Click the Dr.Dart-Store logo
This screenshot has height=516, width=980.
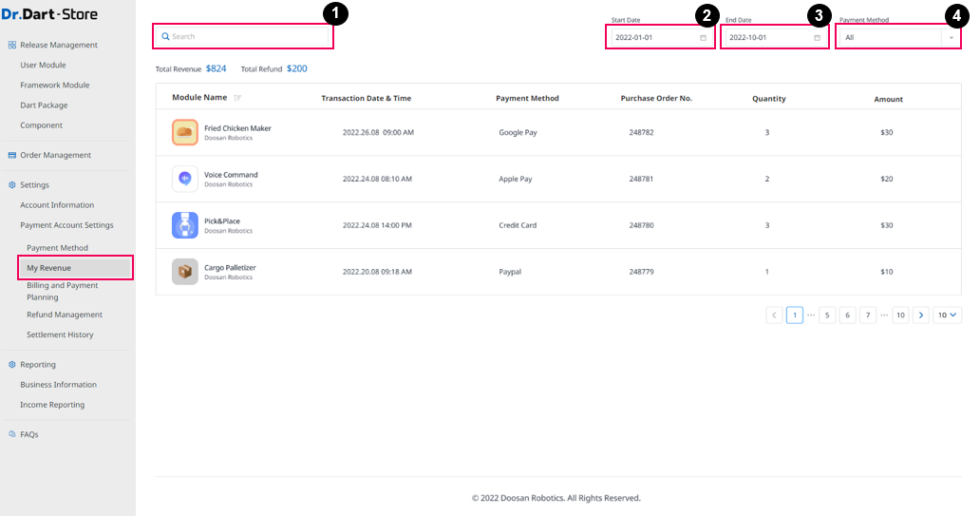tap(49, 13)
